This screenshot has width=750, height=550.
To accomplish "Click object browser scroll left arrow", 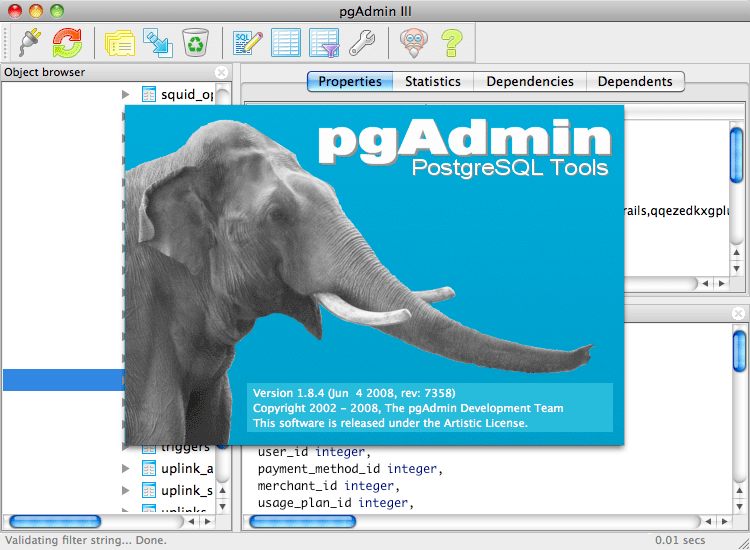I will 191,521.
